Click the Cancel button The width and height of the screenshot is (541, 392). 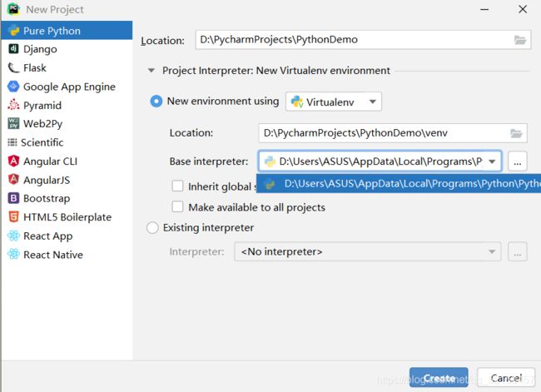[506, 378]
